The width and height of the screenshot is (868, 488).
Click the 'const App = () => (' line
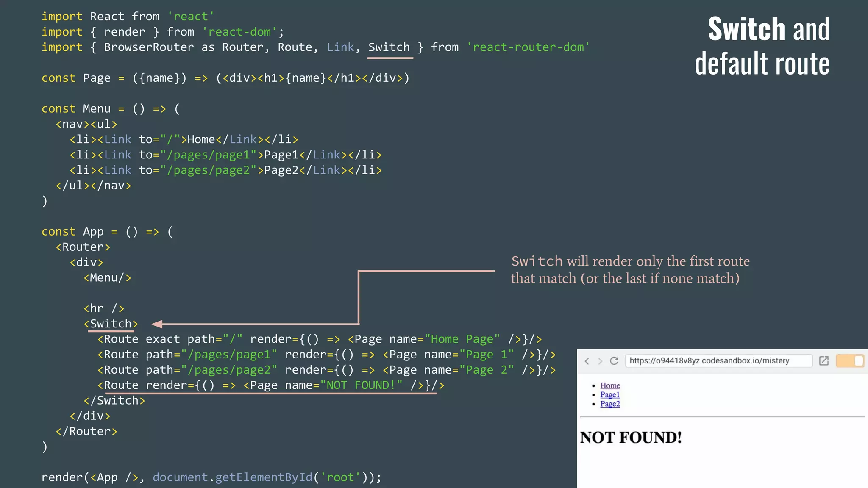[x=107, y=232]
